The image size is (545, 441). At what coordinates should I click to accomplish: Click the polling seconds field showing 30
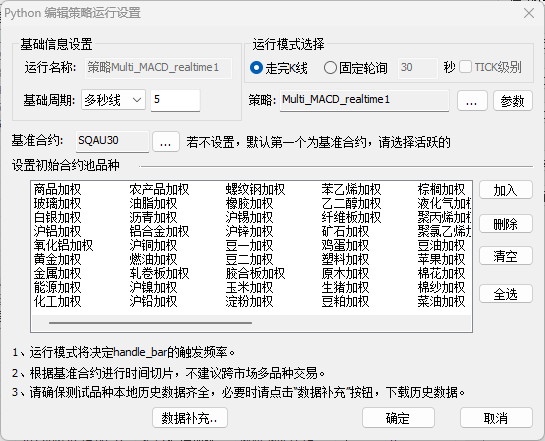(417, 67)
